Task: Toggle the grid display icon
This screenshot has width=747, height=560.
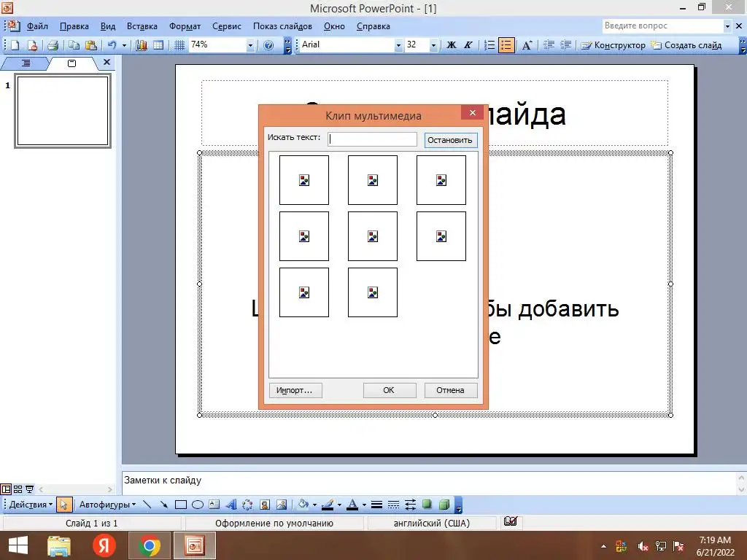Action: (179, 45)
